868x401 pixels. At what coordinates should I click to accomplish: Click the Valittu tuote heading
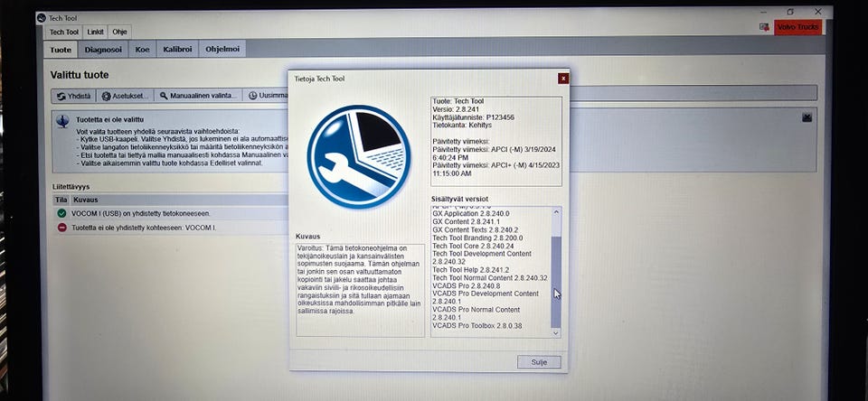80,75
